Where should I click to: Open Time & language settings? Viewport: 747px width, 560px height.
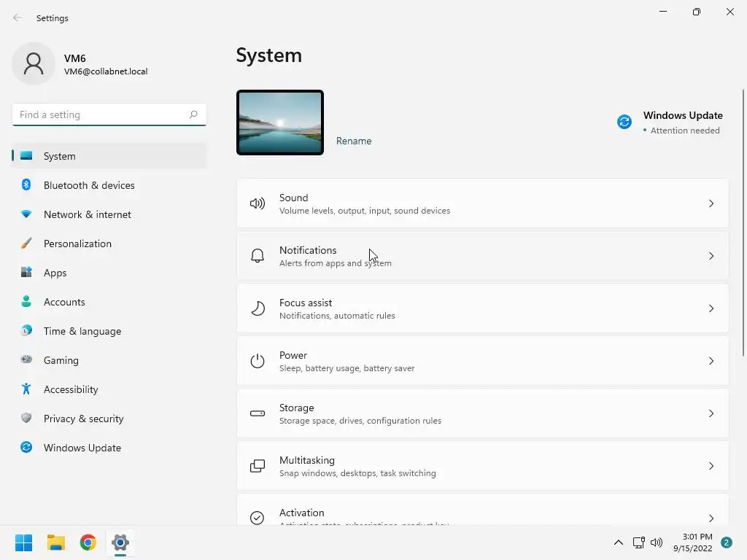(109, 331)
